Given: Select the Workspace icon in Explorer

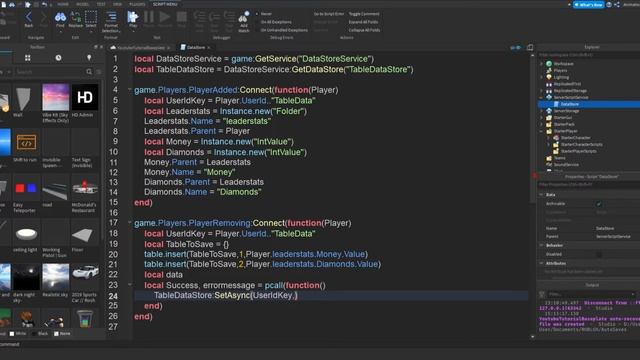Looking at the screenshot, I should pos(549,64).
